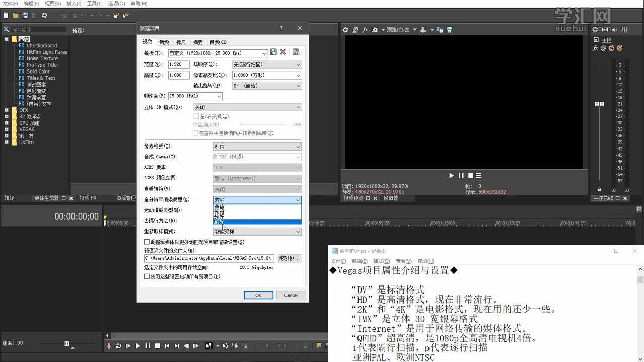Screen dimensions: 644x362
Task: Solo the master bus
Action: point(619,48)
